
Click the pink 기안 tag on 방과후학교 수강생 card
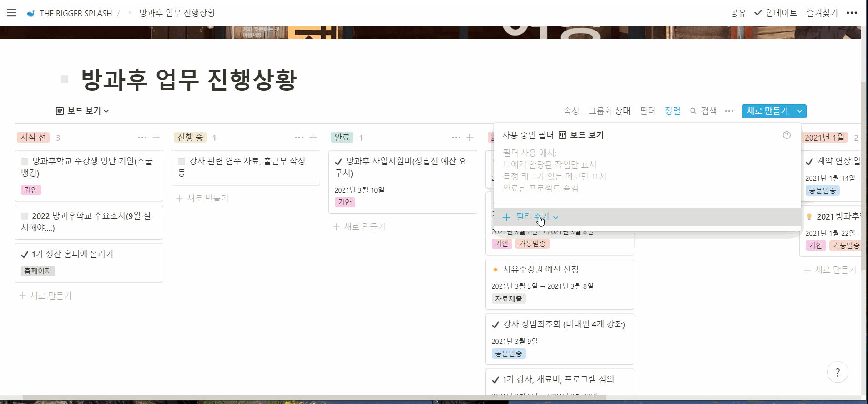31,190
